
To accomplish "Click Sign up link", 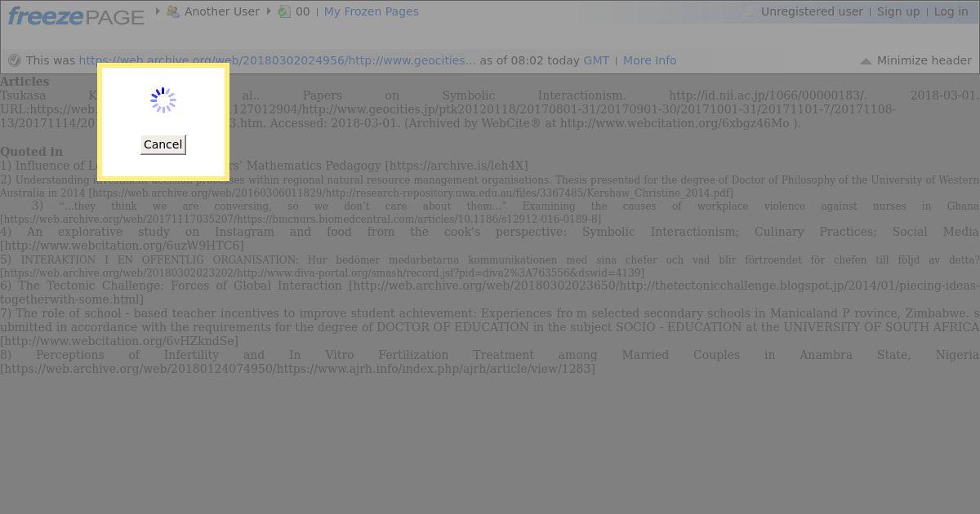I will click(898, 11).
